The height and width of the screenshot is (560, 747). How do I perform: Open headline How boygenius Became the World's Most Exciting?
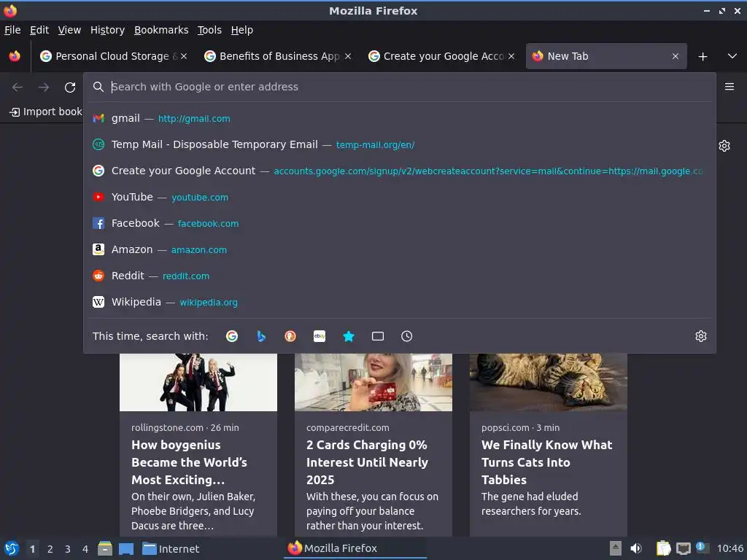pyautogui.click(x=189, y=462)
